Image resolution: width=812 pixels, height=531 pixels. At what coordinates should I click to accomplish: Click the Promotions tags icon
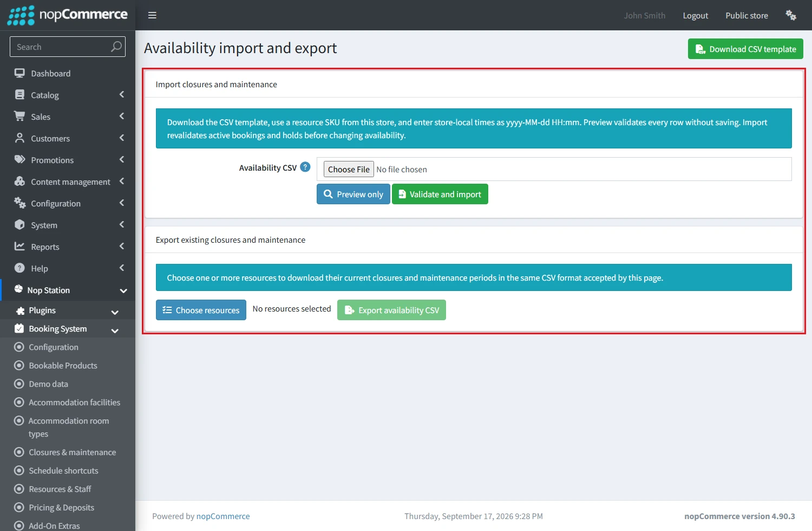click(x=20, y=159)
